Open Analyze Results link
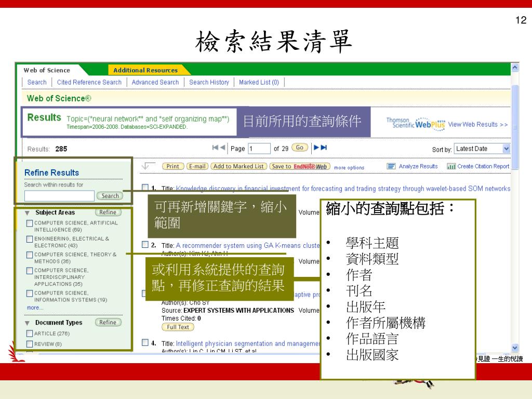 pyautogui.click(x=418, y=166)
